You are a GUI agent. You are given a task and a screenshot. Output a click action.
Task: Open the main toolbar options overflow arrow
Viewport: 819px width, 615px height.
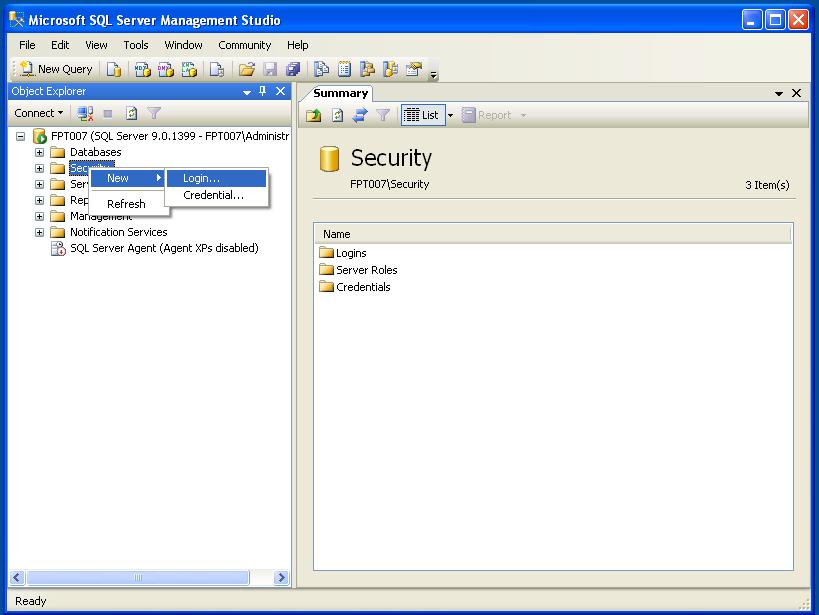point(433,75)
